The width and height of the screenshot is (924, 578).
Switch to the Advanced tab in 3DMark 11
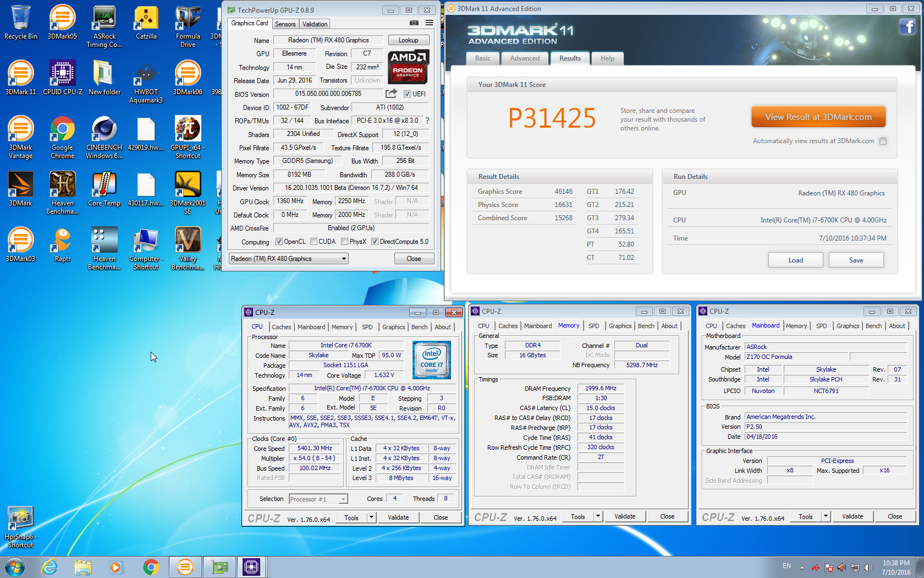[525, 58]
